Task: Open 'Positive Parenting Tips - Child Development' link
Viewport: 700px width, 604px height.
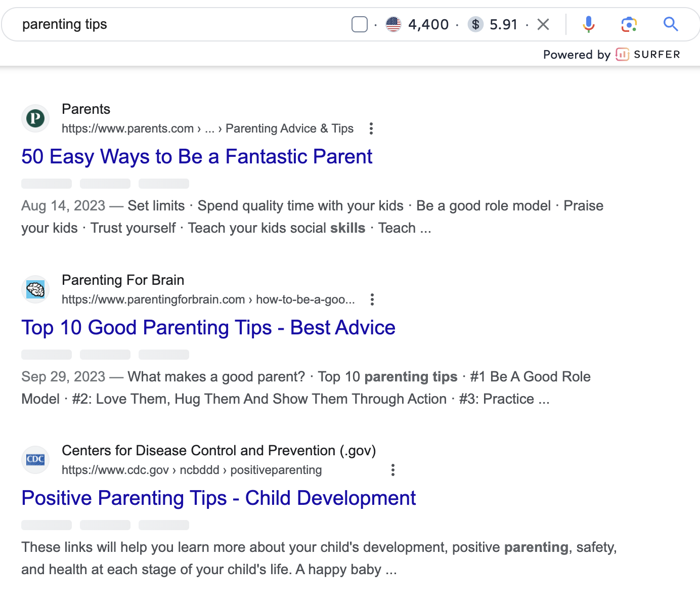Action: click(x=218, y=498)
